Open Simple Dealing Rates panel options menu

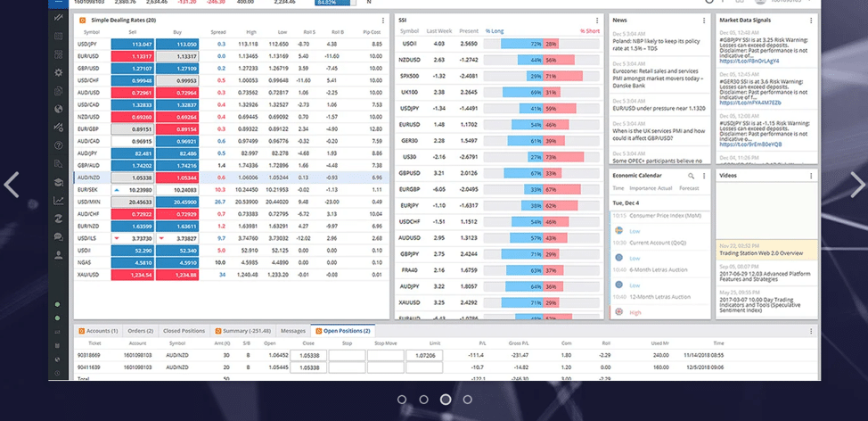383,21
